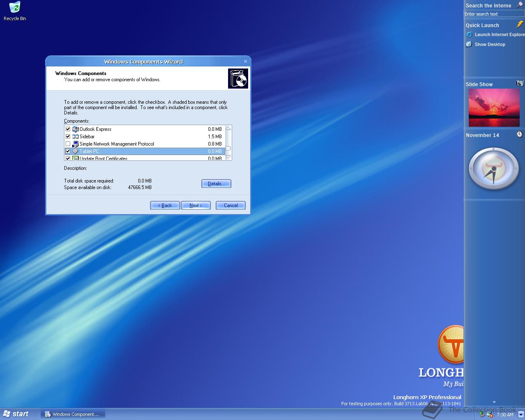Screen dimensions: 525x420
Task: Uncheck the Sidebar component checkbox
Action: (68, 137)
